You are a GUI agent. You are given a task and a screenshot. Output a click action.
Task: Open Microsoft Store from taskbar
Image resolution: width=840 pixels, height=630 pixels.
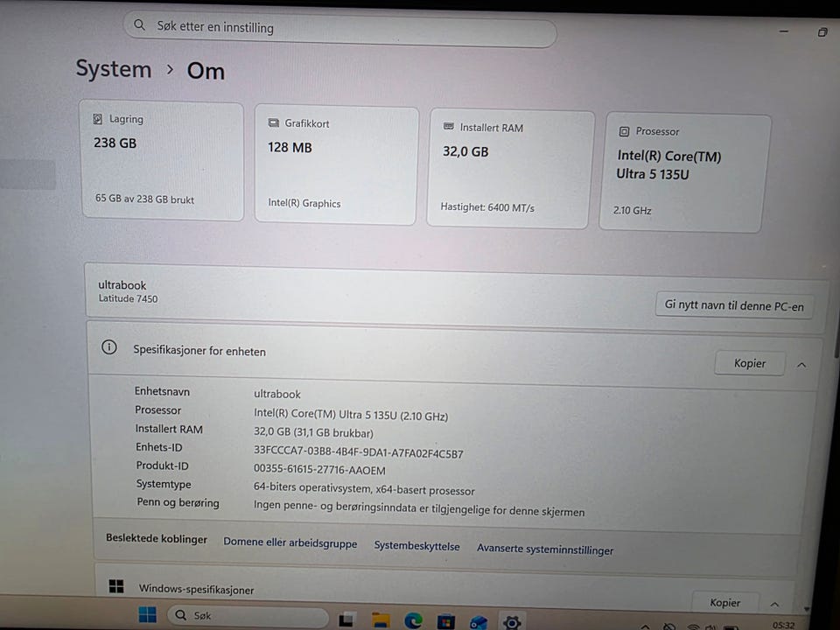[x=445, y=622]
